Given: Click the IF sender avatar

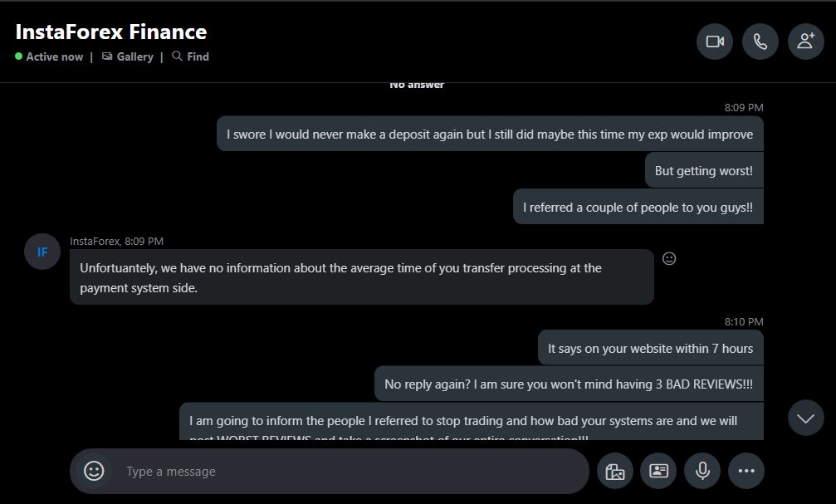Looking at the screenshot, I should coord(42,252).
